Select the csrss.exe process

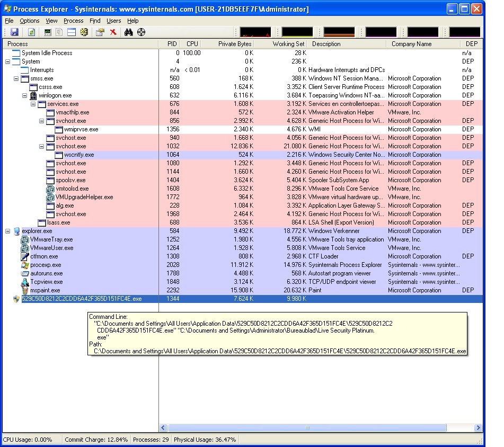(243, 87)
